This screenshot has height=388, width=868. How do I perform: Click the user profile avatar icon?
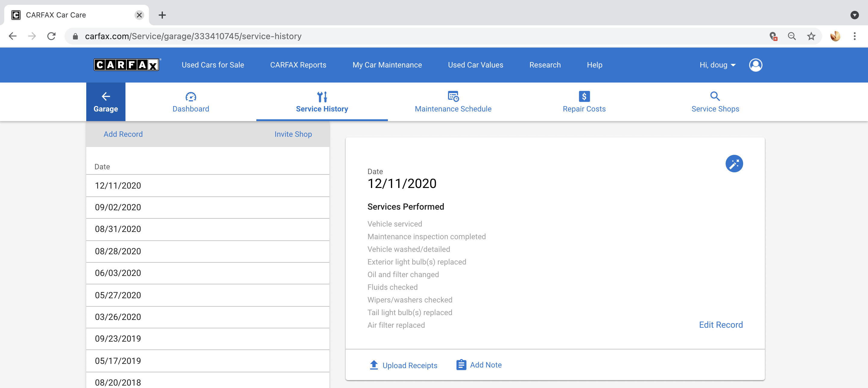click(x=756, y=65)
